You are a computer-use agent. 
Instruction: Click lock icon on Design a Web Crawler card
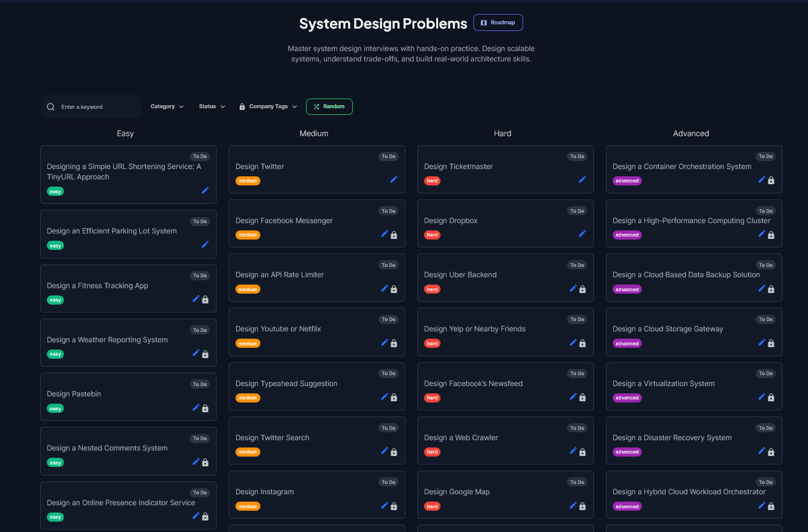coord(582,452)
